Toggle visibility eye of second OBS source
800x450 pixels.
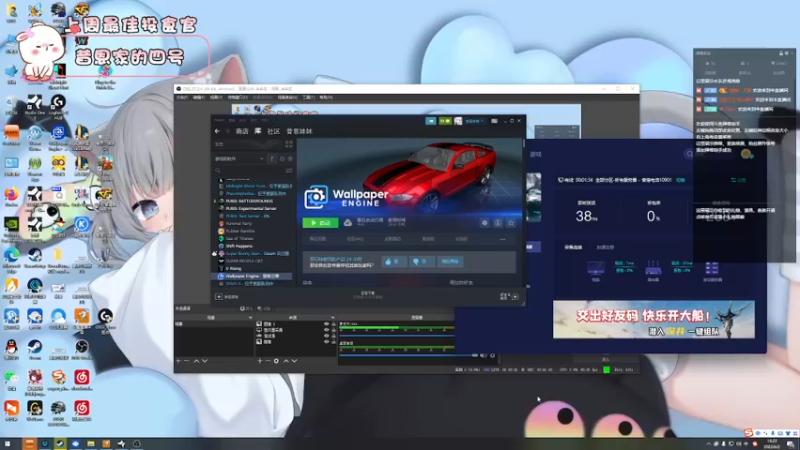pyautogui.click(x=327, y=330)
